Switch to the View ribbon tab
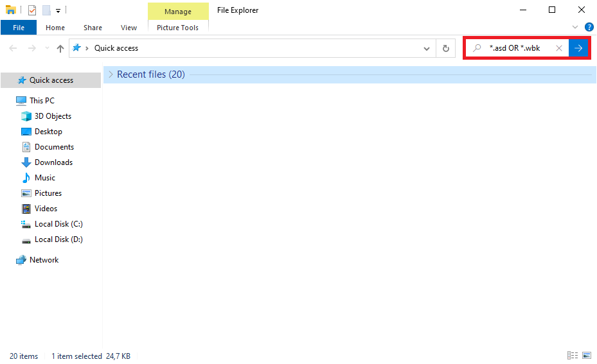The height and width of the screenshot is (364, 597). tap(129, 28)
